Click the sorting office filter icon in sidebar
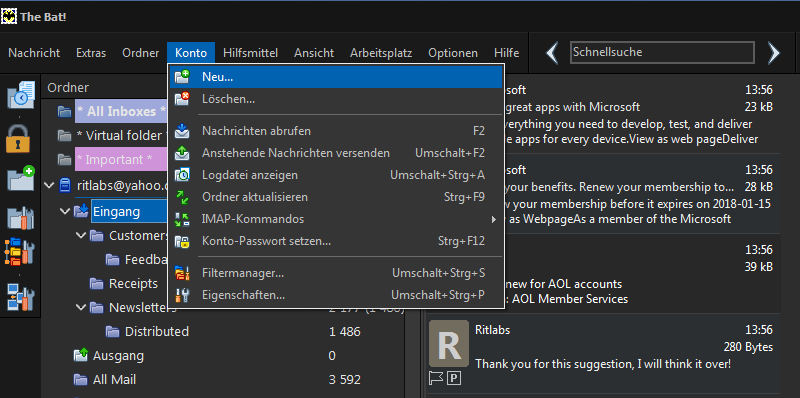Viewport: 800px width, 398px height. pos(21,252)
